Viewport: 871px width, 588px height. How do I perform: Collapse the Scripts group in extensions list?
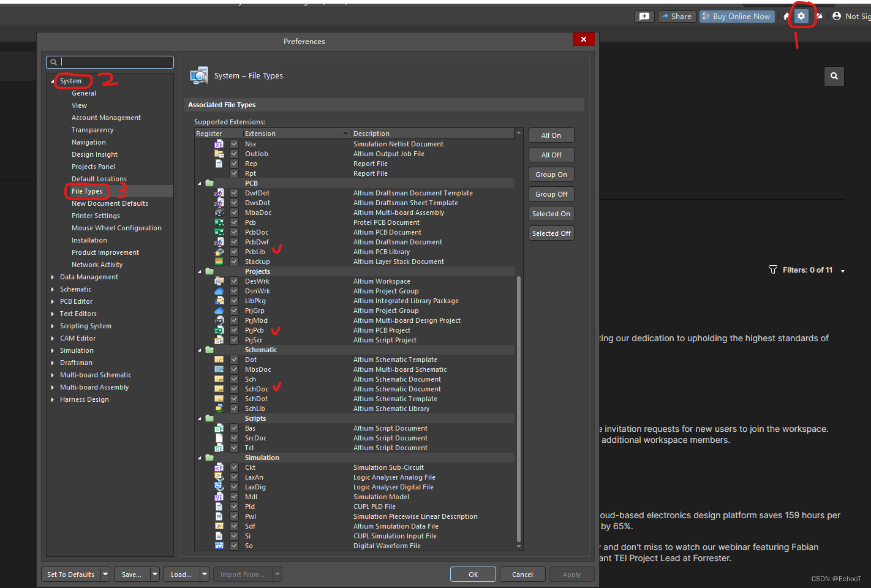[200, 419]
